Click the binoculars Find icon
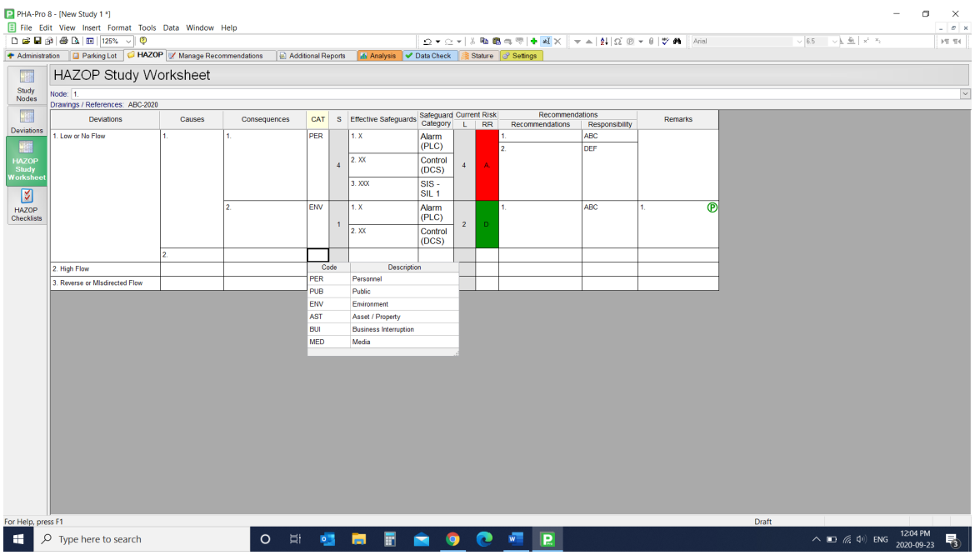The height and width of the screenshot is (560, 975). pos(677,41)
